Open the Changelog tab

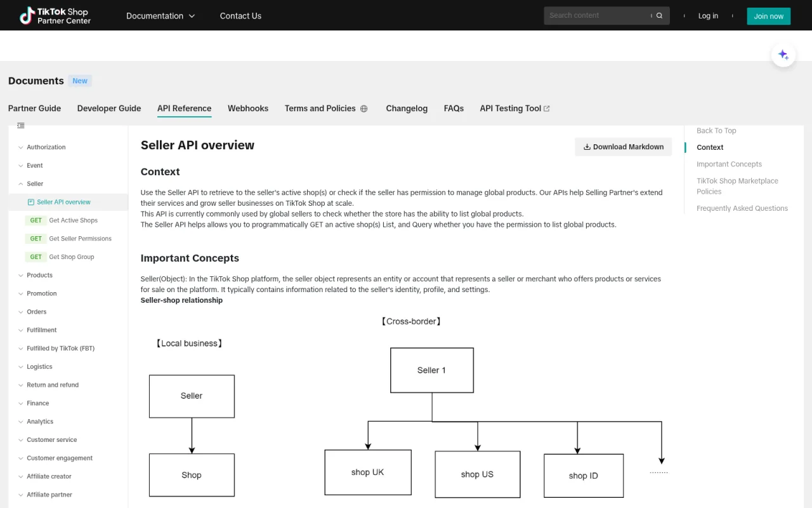[407, 109]
